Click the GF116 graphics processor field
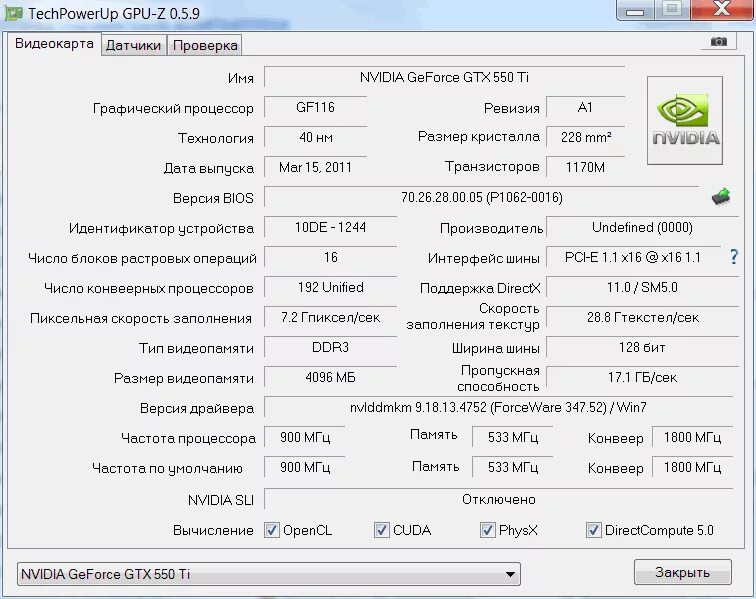The image size is (756, 599). (315, 107)
